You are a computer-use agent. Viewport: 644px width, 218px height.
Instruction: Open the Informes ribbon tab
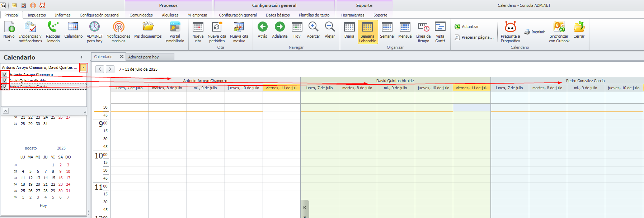coord(62,15)
